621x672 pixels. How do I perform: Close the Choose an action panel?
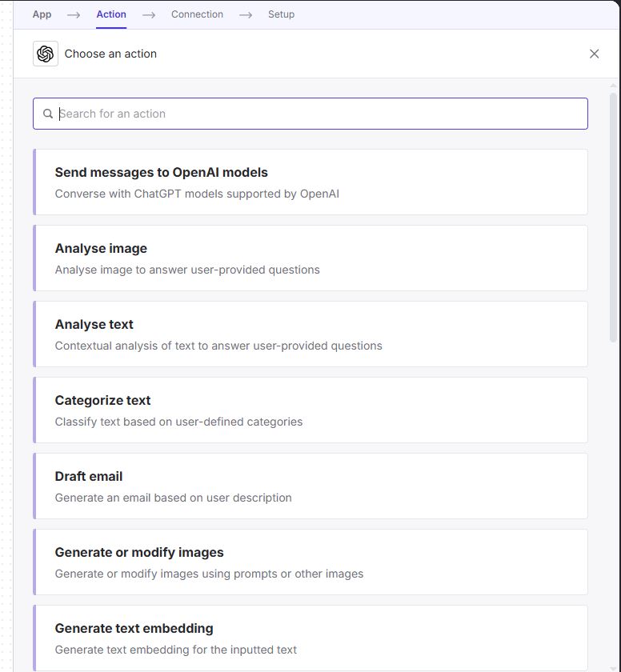pyautogui.click(x=594, y=54)
